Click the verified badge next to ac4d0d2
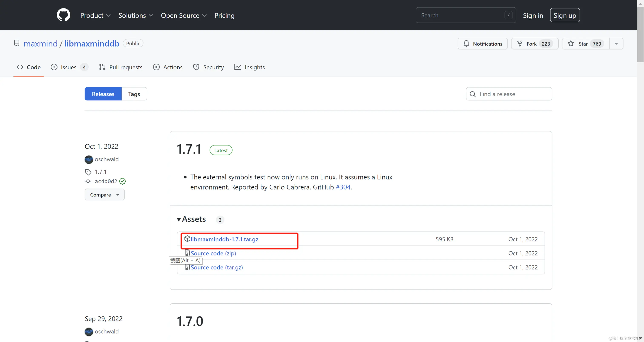This screenshot has height=342, width=644. [x=122, y=181]
